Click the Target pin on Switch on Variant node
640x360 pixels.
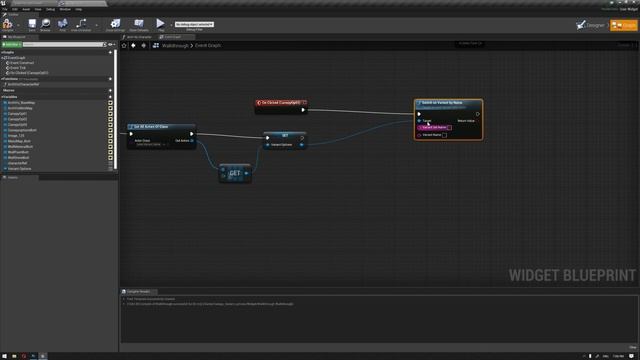click(x=419, y=121)
